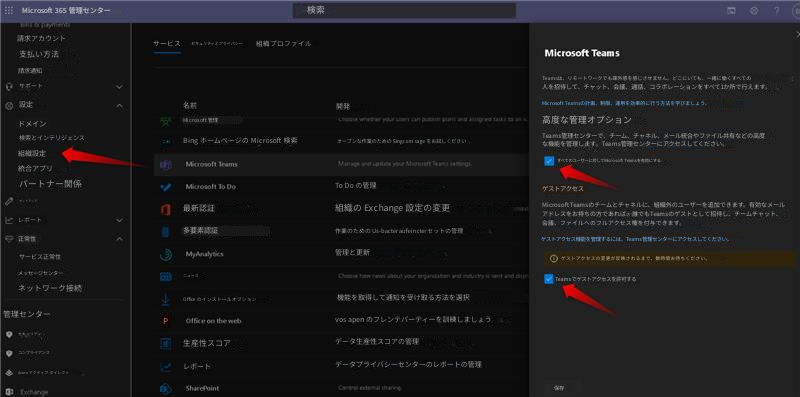
Task: Toggle Teams for all users checkbox
Action: tap(549, 161)
